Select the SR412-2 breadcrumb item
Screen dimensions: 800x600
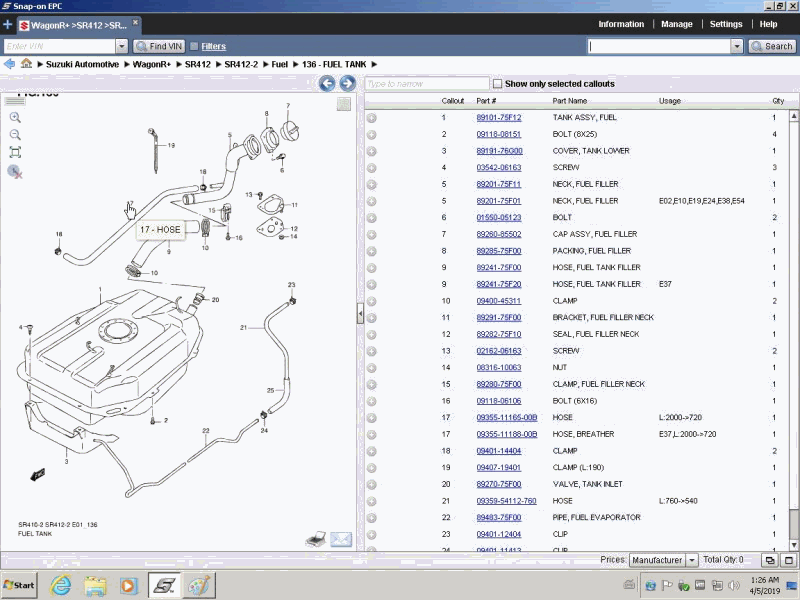[x=241, y=64]
